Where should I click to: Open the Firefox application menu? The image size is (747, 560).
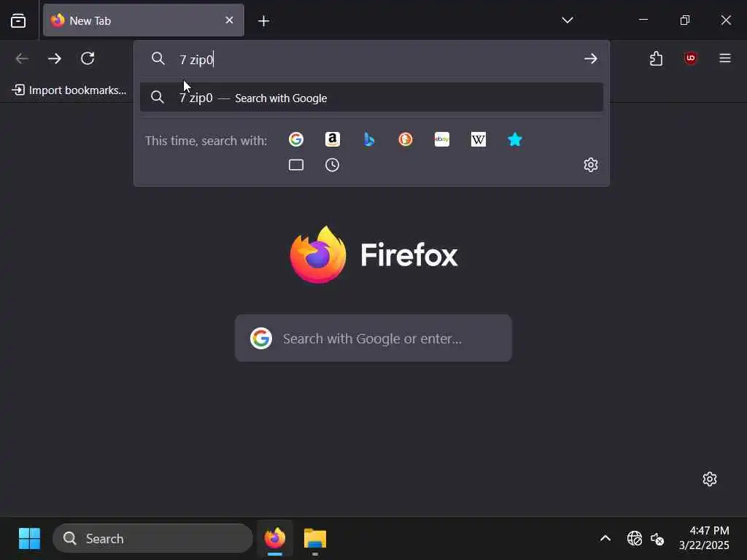click(724, 58)
